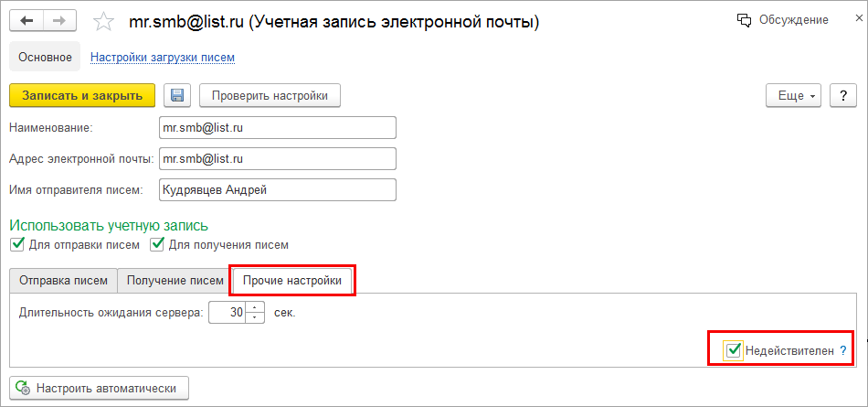Click the Наименование input field
This screenshot has height=407, width=868.
[x=277, y=128]
